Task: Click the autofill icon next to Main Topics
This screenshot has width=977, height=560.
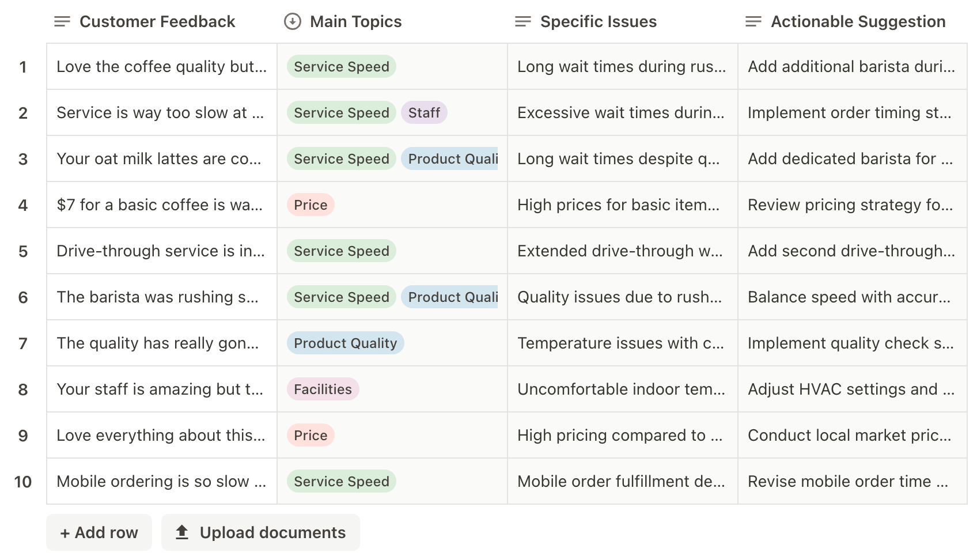Action: [291, 21]
